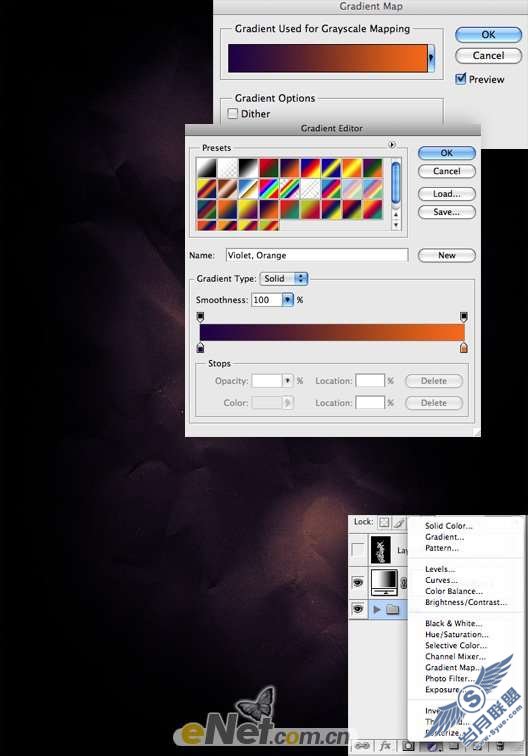The image size is (528, 756).
Task: Click the presets scrollbar up arrow
Action: click(396, 215)
